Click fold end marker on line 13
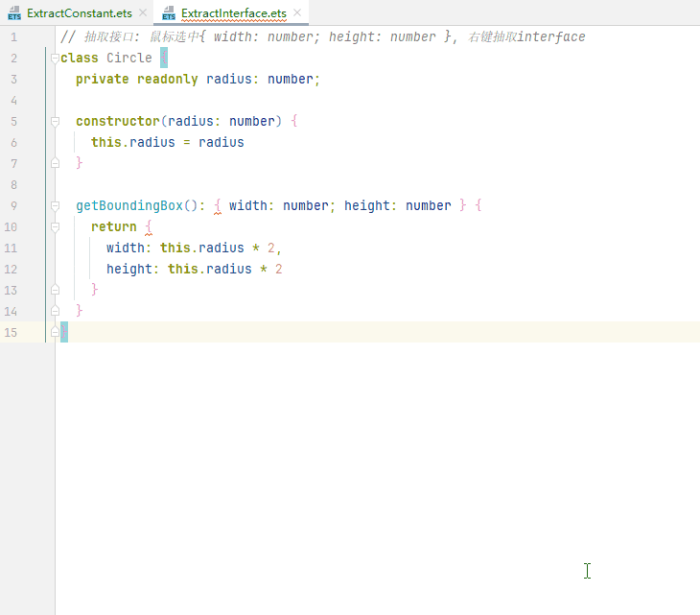This screenshot has height=615, width=700. [55, 290]
